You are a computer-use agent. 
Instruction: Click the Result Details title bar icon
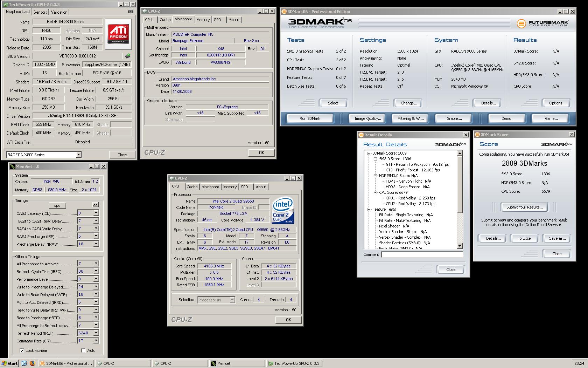tap(361, 135)
